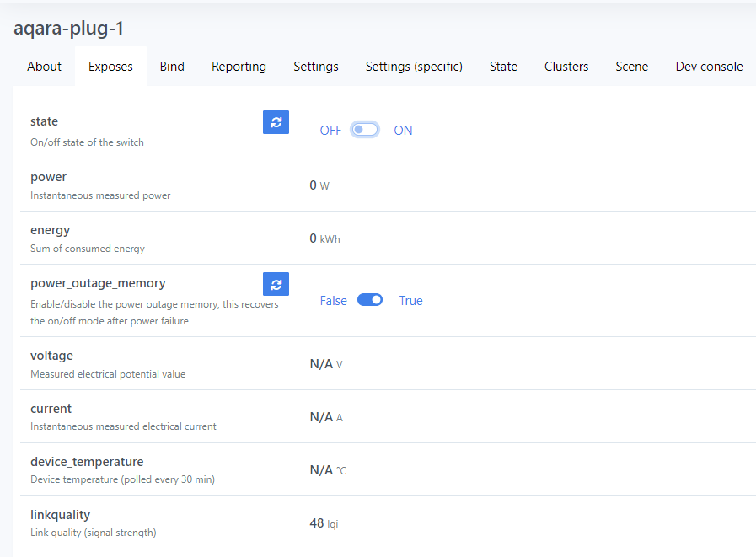756x557 pixels.
Task: Switch to the Scene tab
Action: coord(631,66)
